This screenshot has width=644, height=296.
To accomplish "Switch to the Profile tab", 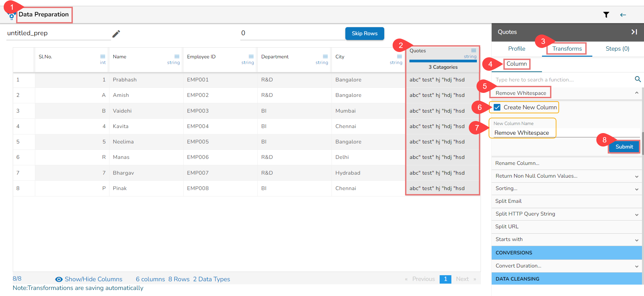I will pyautogui.click(x=516, y=49).
